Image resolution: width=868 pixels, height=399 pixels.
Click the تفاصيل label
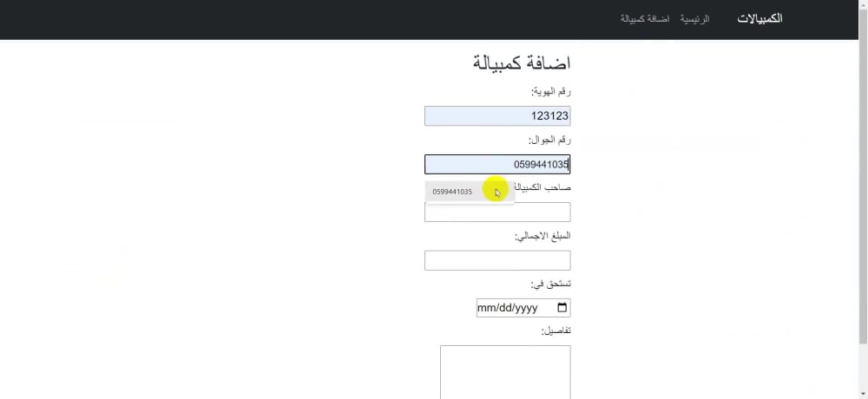point(556,331)
